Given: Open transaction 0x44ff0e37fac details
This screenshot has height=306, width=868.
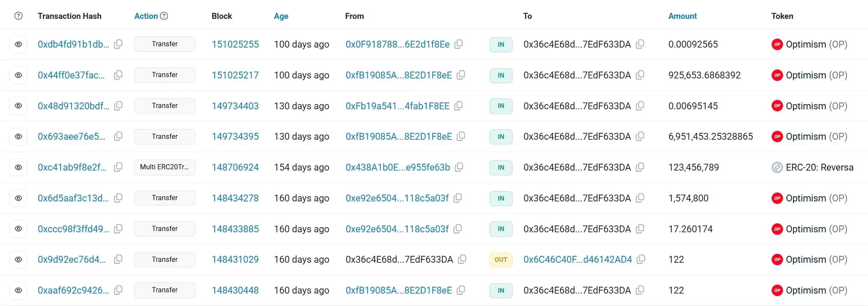Looking at the screenshot, I should coord(71,75).
